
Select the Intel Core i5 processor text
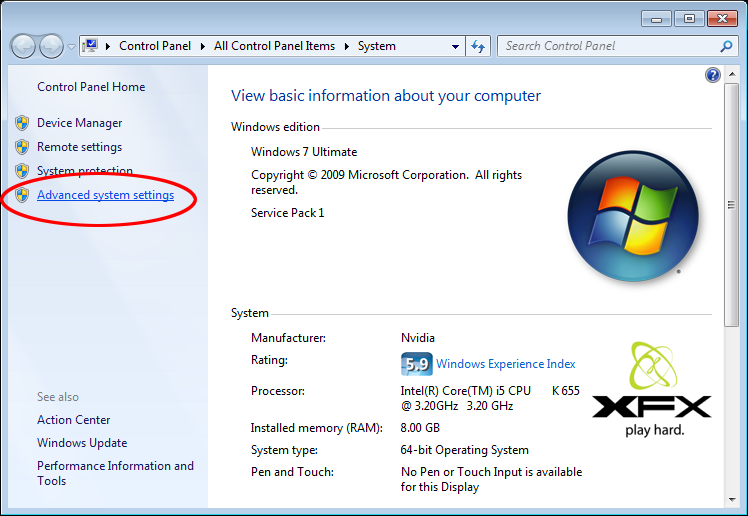[x=490, y=398]
